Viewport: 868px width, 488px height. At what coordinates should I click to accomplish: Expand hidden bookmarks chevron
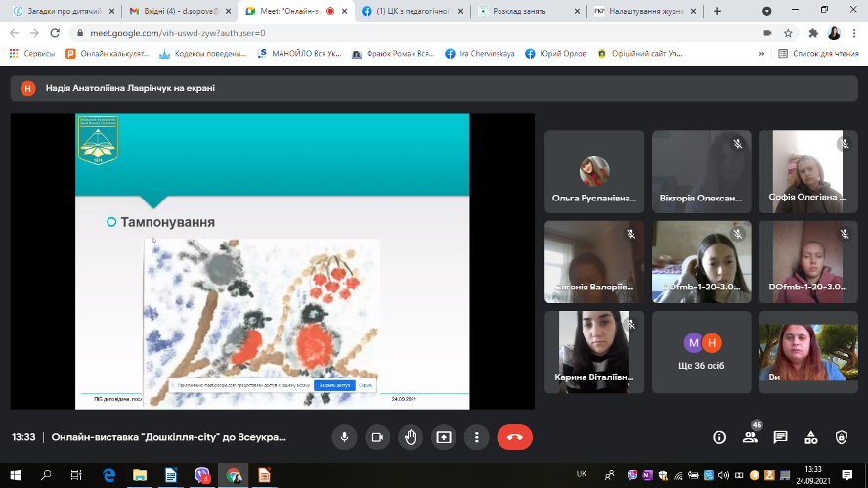(761, 54)
